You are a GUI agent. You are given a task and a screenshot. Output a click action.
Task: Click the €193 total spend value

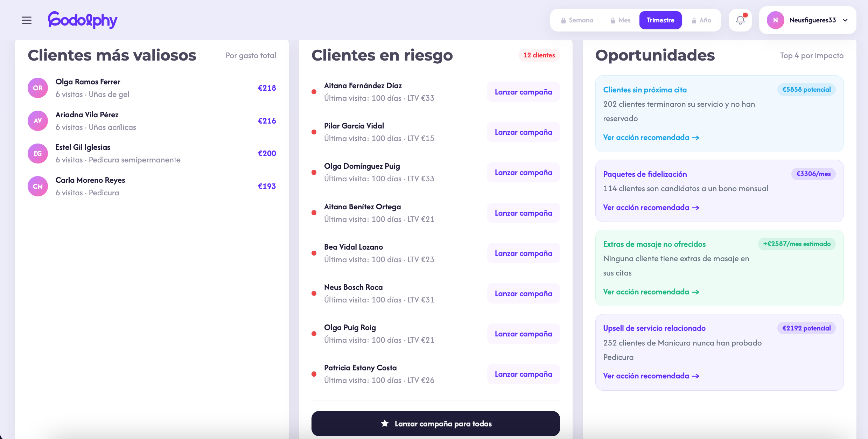(267, 186)
